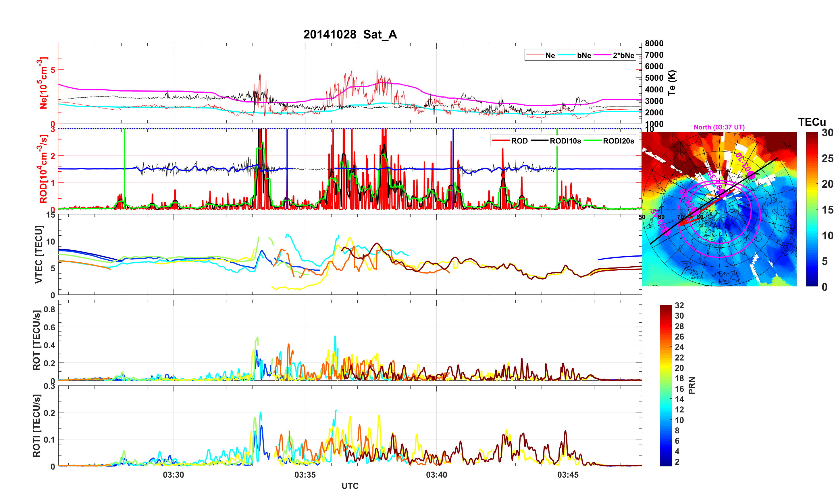Select the 'bNe' legend entry
Screen dimensions: 834x504
pos(575,55)
